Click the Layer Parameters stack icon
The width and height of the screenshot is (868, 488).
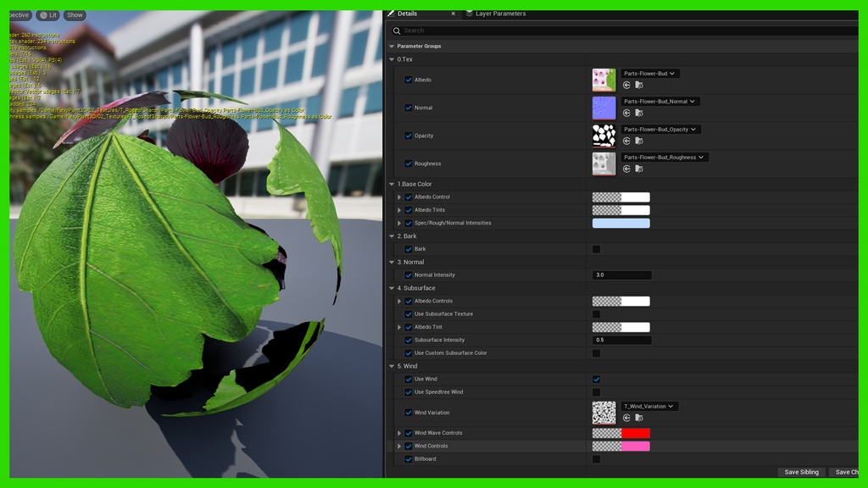point(469,14)
